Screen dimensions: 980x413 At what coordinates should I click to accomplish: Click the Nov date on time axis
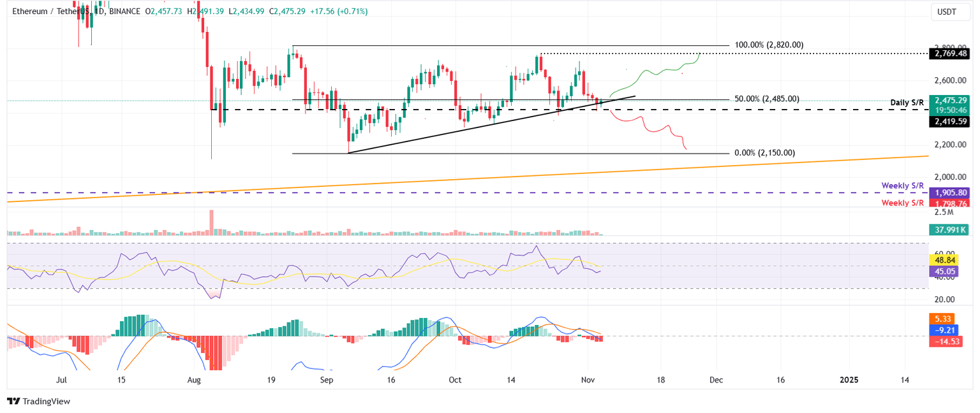(588, 379)
